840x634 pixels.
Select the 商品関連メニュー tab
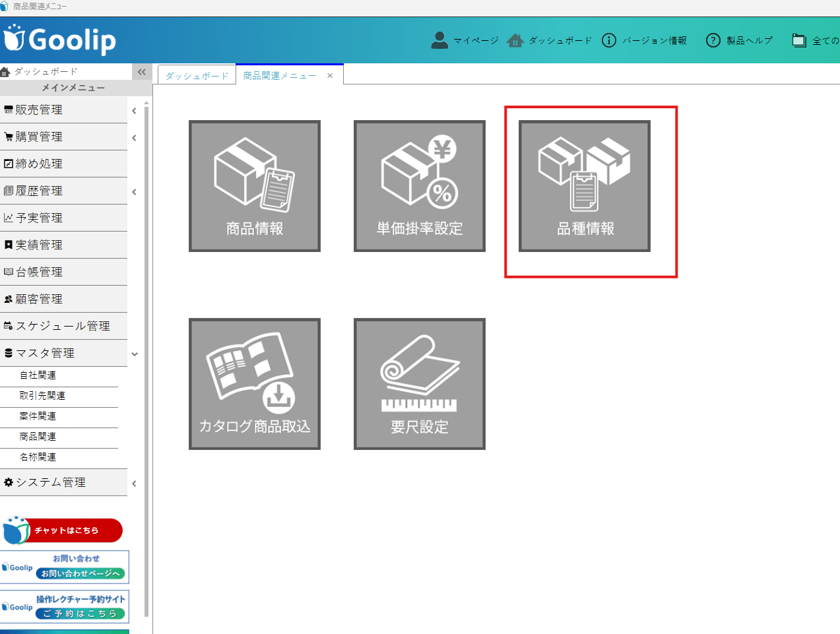280,76
